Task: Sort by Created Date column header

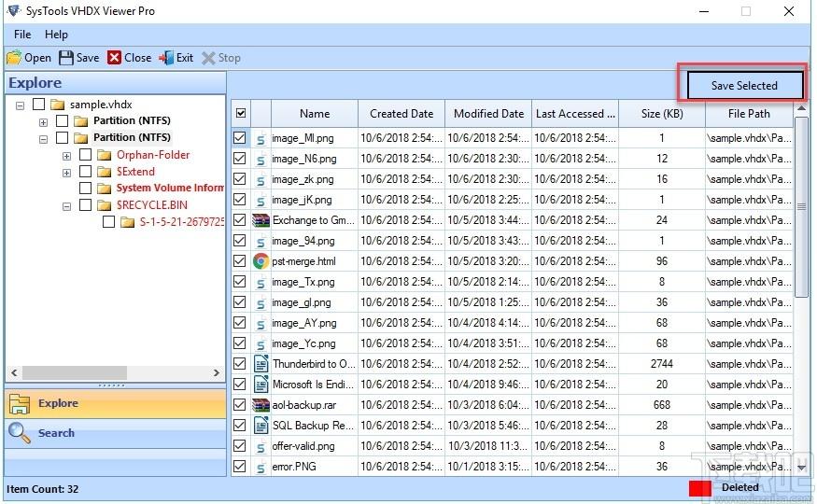Action: [x=401, y=114]
